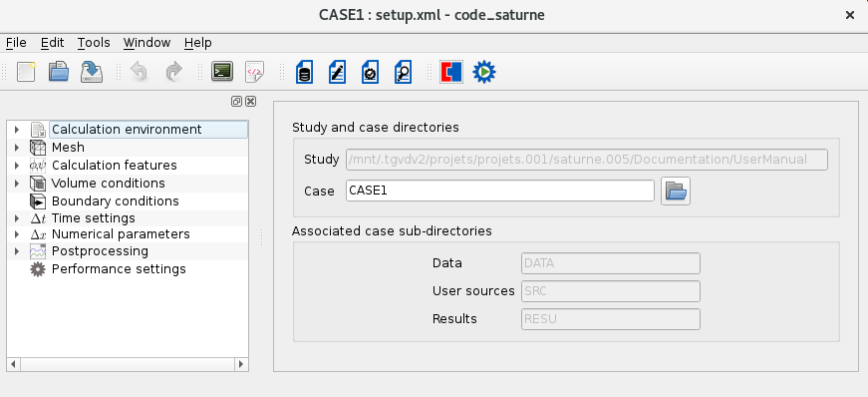
Task: Click the Mesh cube tree icon
Action: click(38, 148)
